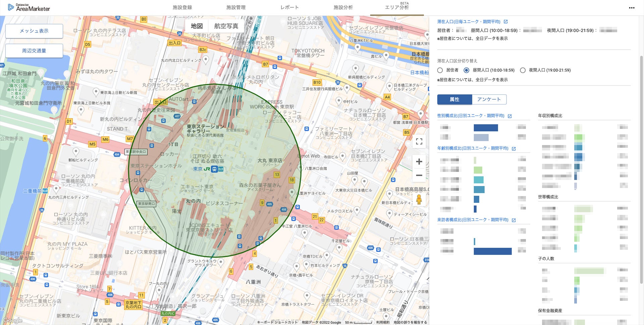Click the green circular analysis area
644x325 pixels.
point(215,171)
